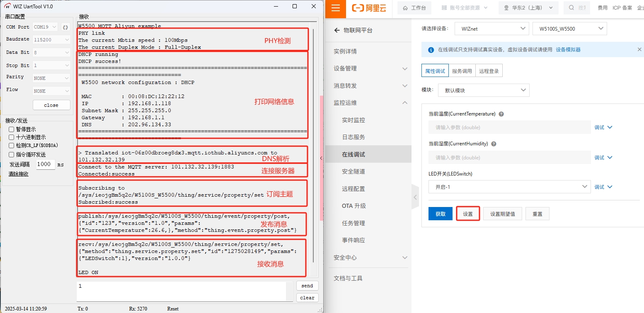Expand the LED开关 value dropdown
The image size is (644, 313).
coord(509,187)
